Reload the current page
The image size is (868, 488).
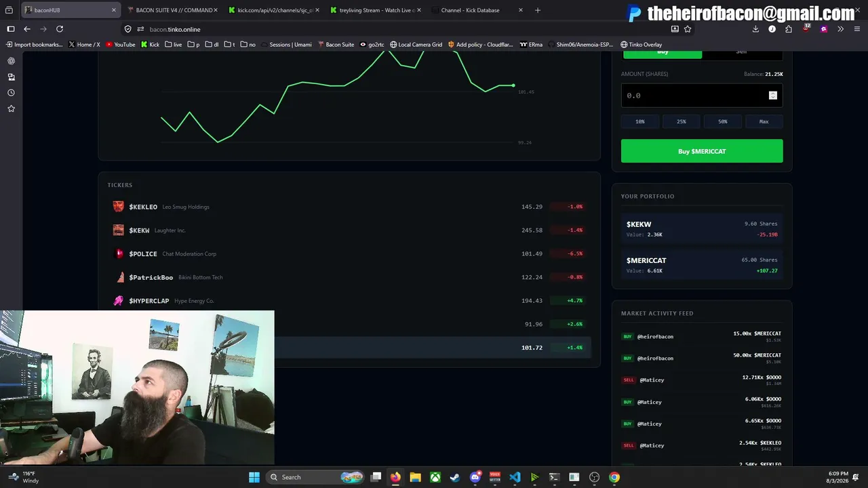tap(60, 29)
